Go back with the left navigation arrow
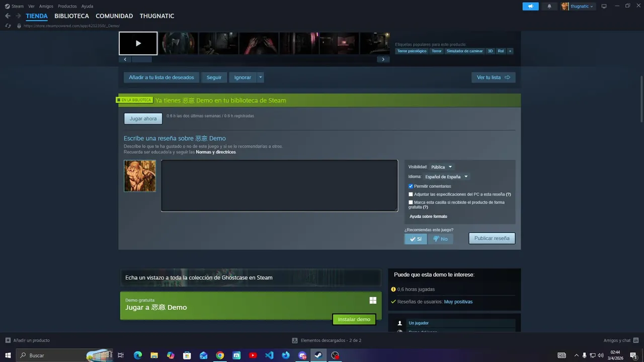This screenshot has width=644, height=362. (8, 16)
